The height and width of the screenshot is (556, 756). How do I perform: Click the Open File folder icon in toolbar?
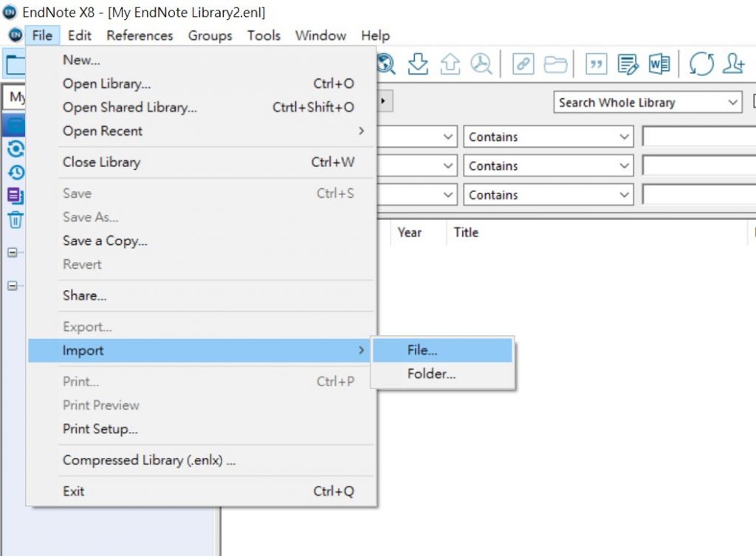coord(555,64)
